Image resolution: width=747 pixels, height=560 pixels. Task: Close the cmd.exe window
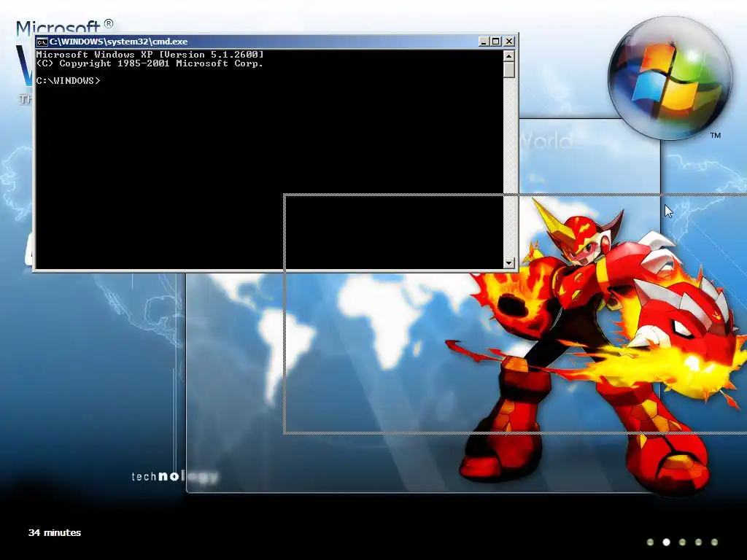pyautogui.click(x=509, y=42)
